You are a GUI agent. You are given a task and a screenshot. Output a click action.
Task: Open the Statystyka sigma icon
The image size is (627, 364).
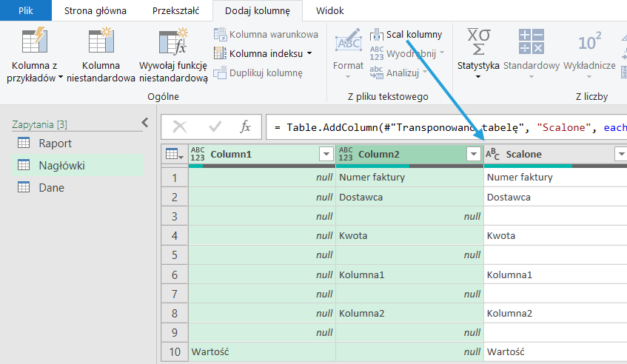(478, 41)
